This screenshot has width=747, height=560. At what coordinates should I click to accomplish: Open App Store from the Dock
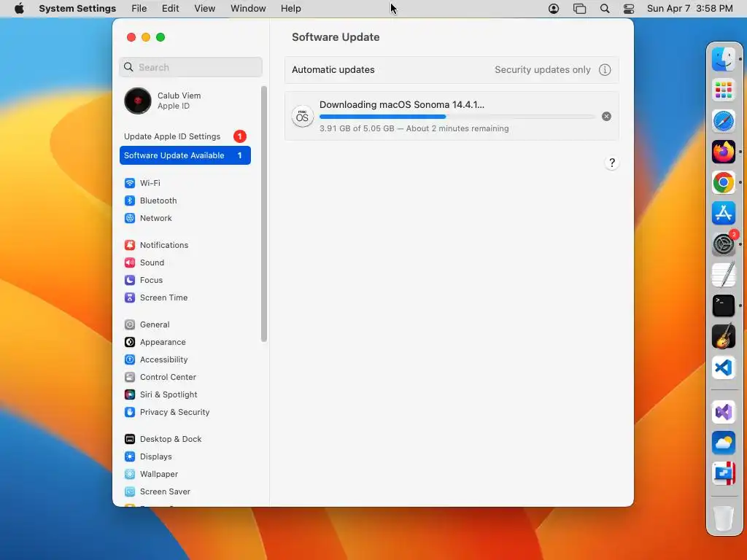coord(723,214)
